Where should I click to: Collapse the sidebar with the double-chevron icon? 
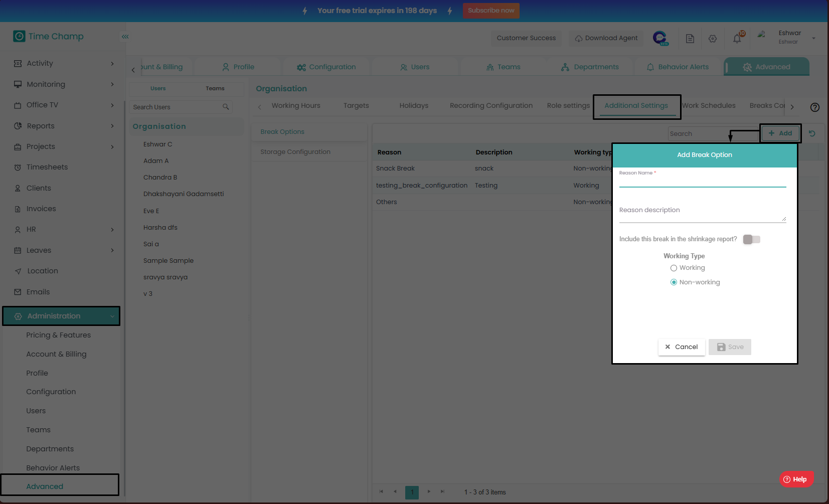point(125,37)
